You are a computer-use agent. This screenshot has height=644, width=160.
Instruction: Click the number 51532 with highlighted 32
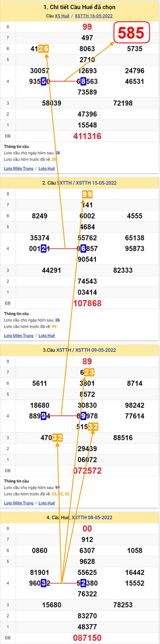click(x=88, y=427)
